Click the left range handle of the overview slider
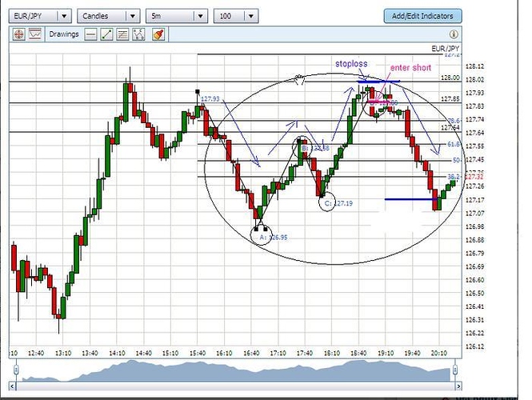The width and height of the screenshot is (532, 400). click(x=16, y=370)
